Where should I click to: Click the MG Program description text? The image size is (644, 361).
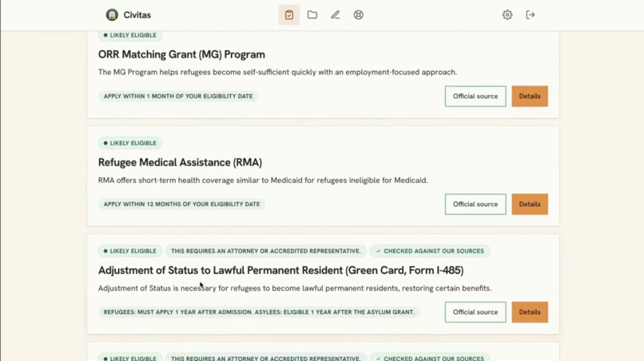(277, 73)
